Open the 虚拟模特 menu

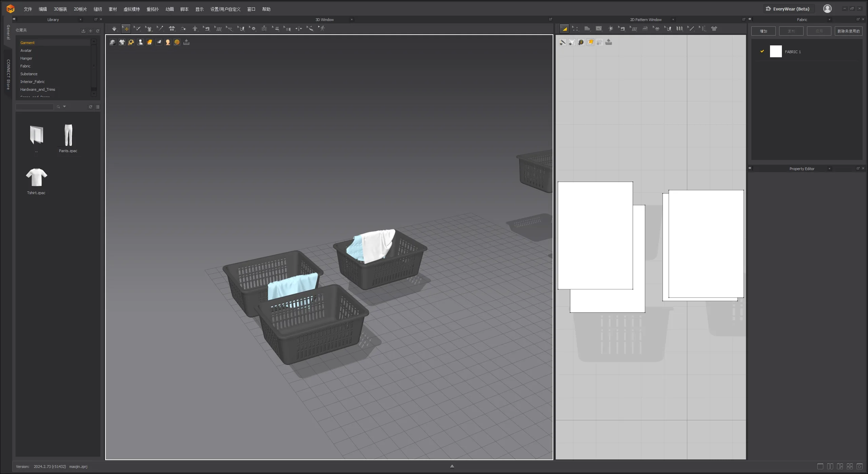(132, 9)
